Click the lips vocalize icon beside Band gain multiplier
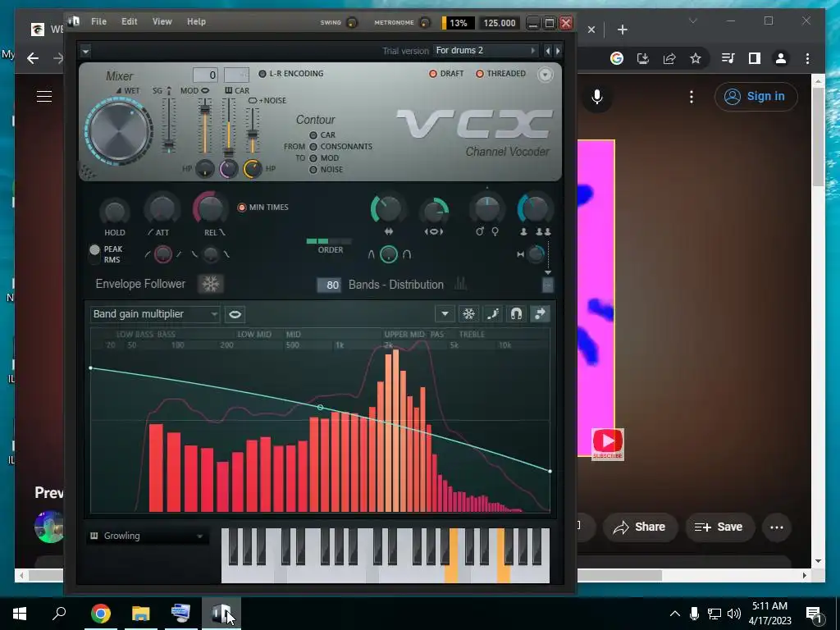Viewport: 840px width, 630px height. [235, 314]
